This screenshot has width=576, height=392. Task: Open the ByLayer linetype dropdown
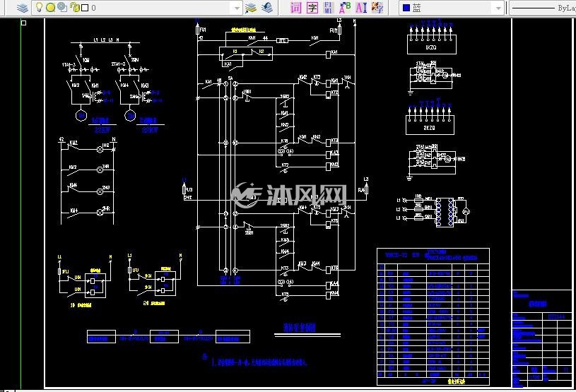pyautogui.click(x=543, y=8)
